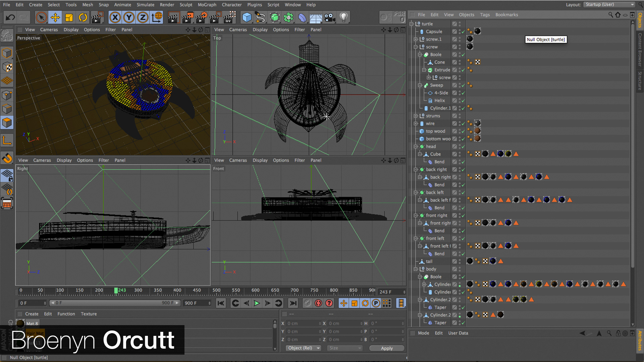Toggle top wood enable checkmark
Viewport: 644px width, 362px height.
click(463, 131)
